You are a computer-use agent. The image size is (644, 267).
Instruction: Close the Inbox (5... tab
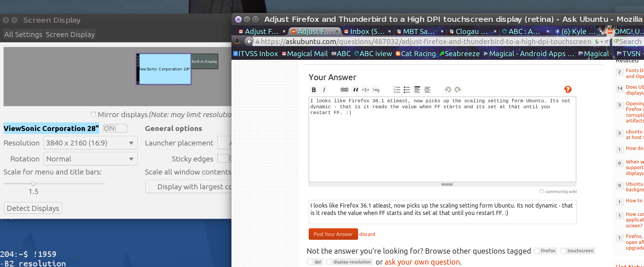point(389,31)
